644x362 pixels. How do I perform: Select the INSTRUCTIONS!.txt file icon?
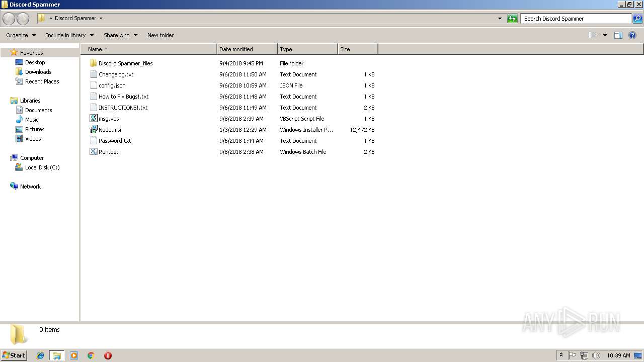click(93, 108)
